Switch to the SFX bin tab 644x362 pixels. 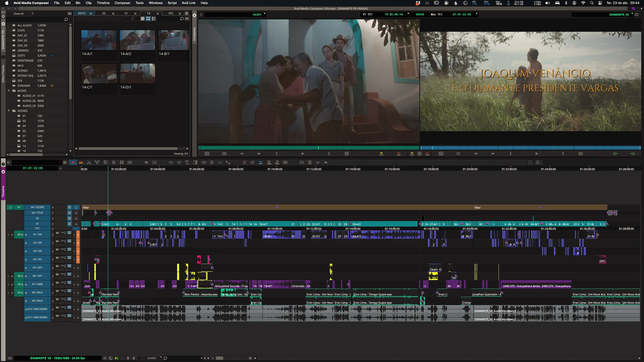click(171, 13)
